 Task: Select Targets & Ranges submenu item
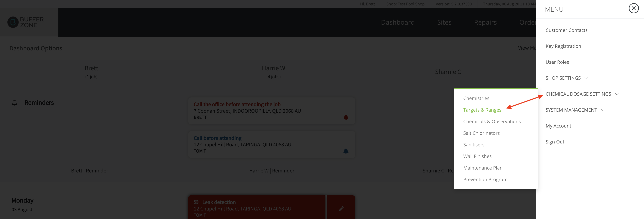pyautogui.click(x=482, y=110)
